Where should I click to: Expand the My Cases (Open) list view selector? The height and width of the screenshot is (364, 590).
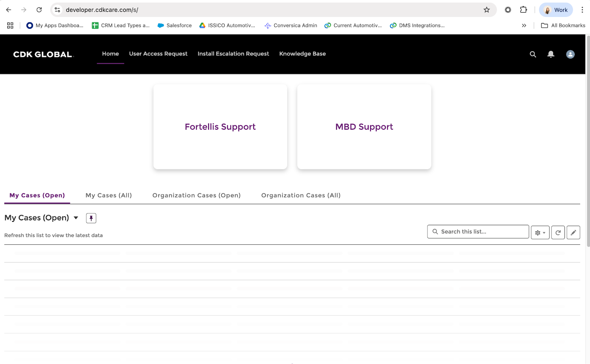(x=76, y=218)
